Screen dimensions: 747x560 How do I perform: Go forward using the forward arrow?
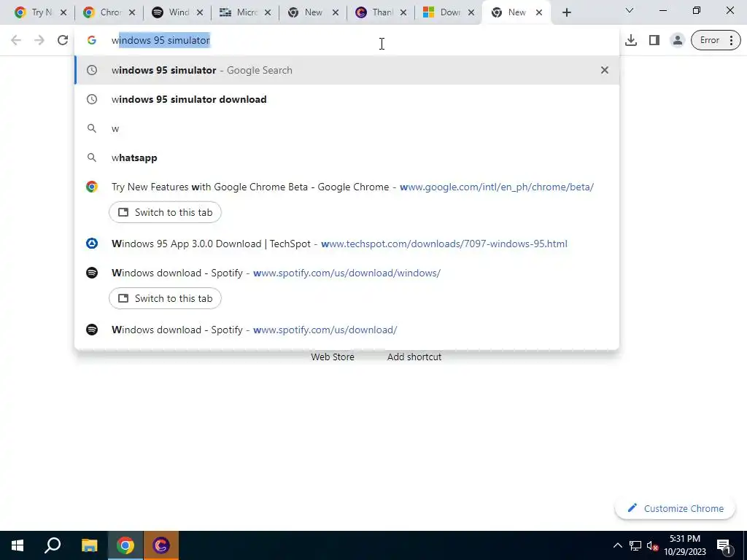pos(39,41)
